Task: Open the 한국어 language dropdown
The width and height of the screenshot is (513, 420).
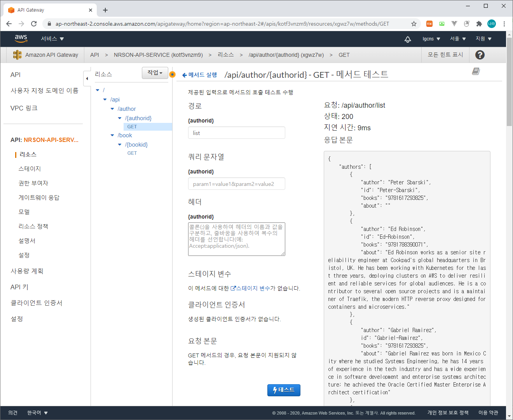Action: tap(37, 413)
